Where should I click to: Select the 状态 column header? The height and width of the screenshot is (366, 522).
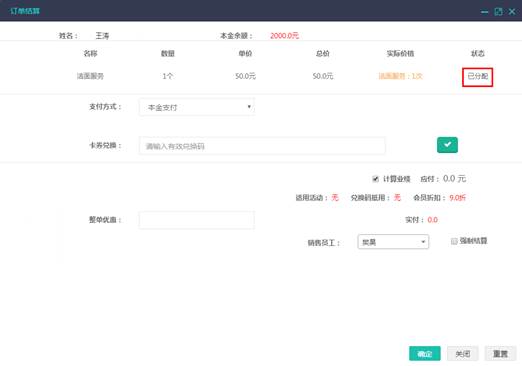pyautogui.click(x=477, y=54)
